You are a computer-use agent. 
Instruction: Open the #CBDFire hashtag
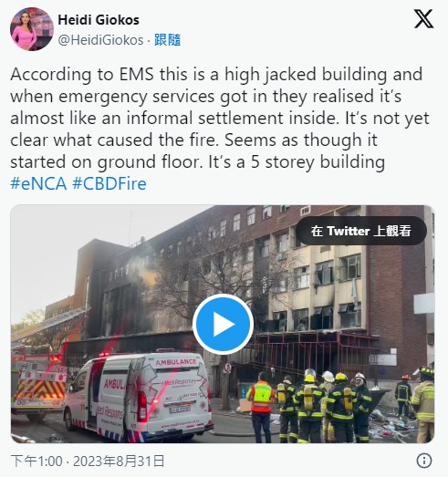pyautogui.click(x=109, y=183)
